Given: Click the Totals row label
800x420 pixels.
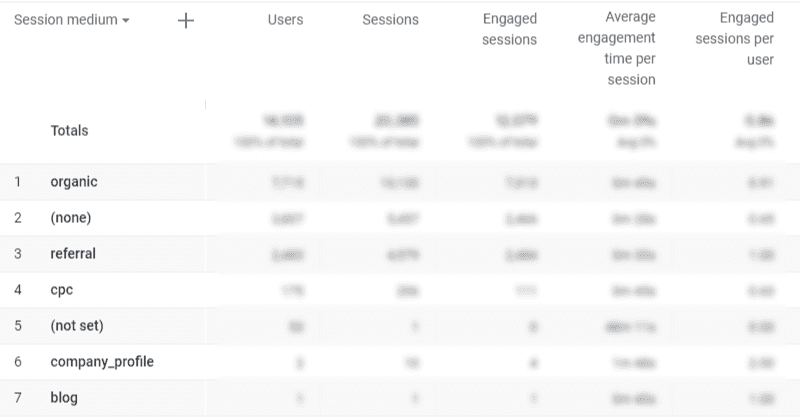Looking at the screenshot, I should [x=69, y=131].
